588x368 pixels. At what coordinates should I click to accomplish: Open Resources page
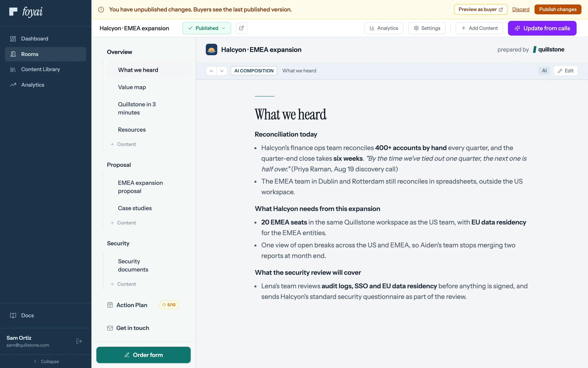(149, 130)
